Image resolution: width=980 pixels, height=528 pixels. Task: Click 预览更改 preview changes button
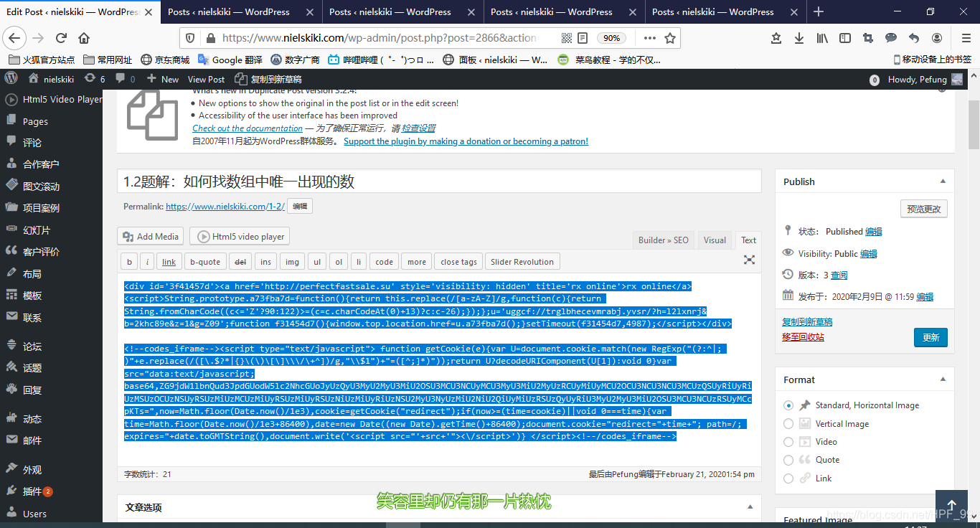pos(924,209)
